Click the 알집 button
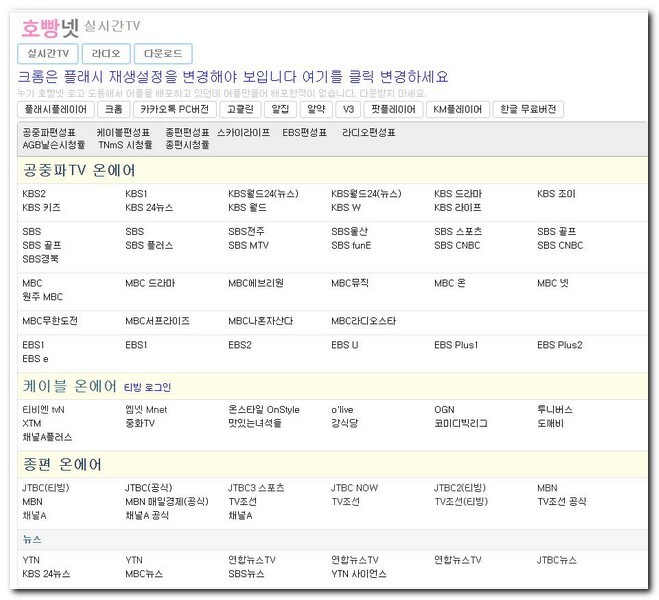This screenshot has height=600, width=659. pyautogui.click(x=280, y=110)
